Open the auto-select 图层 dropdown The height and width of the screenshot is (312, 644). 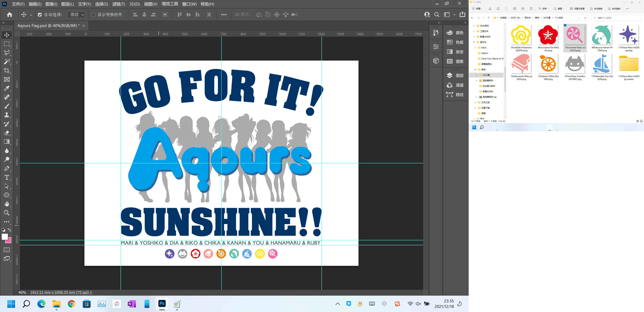77,15
